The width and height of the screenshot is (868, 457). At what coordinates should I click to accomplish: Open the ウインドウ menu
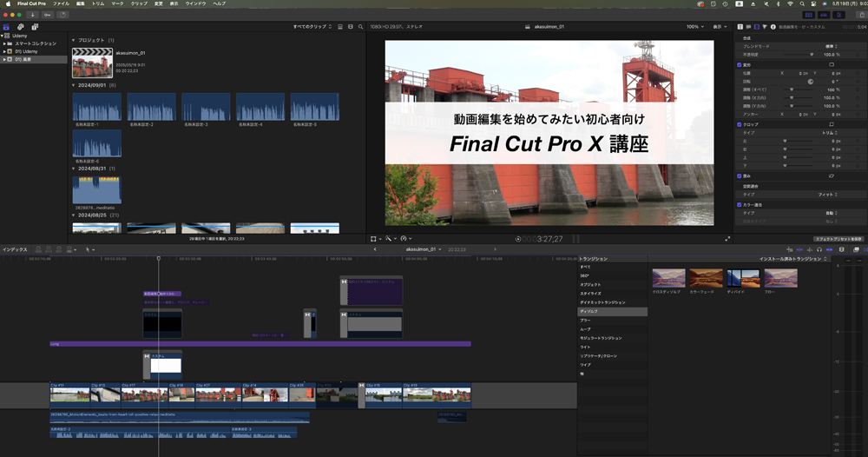tap(195, 3)
